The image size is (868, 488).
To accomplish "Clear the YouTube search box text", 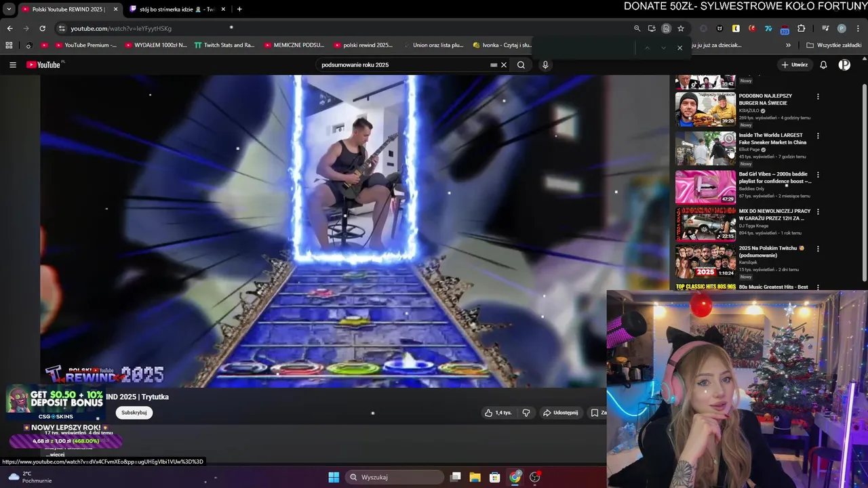I will [503, 65].
